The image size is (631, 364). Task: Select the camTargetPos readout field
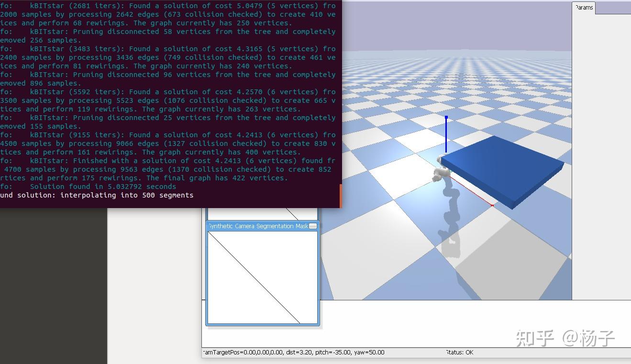click(x=292, y=353)
